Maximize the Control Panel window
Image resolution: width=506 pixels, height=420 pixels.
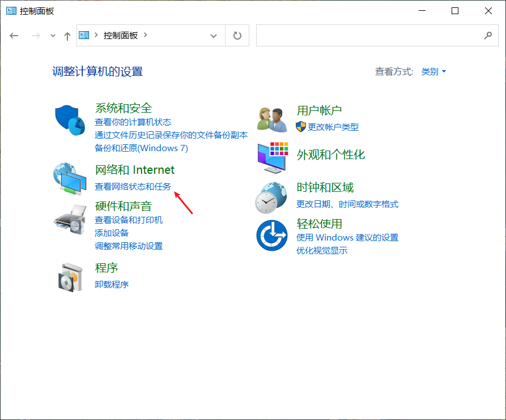tap(454, 11)
